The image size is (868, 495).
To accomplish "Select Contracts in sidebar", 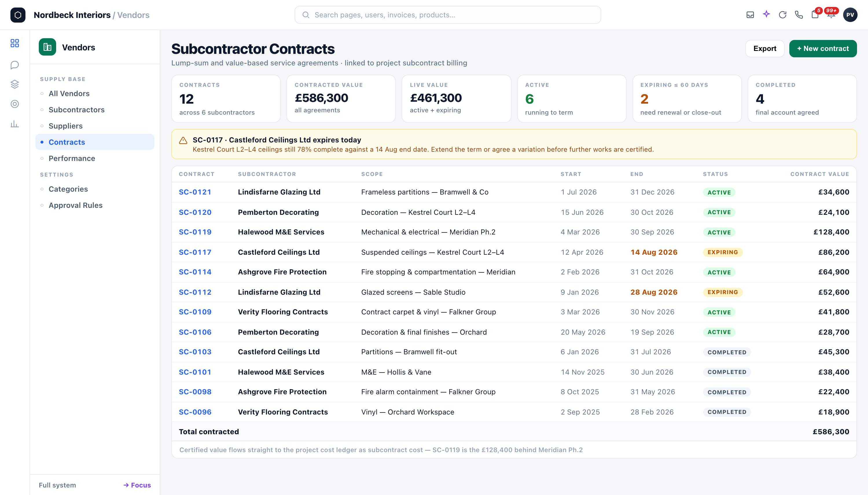I will (95, 142).
